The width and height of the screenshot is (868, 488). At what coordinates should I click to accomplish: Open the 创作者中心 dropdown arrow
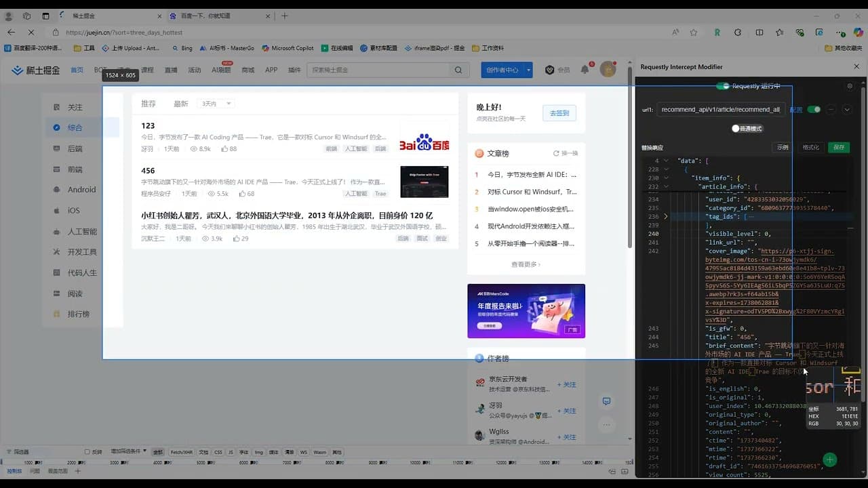[528, 70]
